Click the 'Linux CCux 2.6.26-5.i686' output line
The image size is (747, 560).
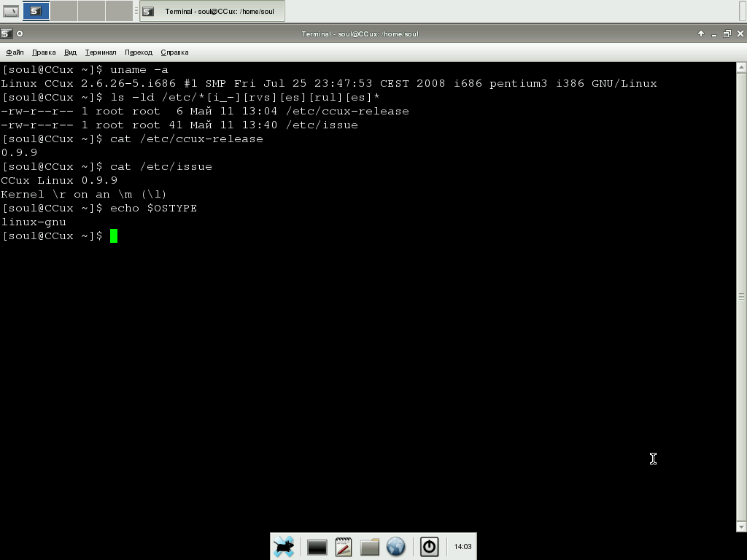pyautogui.click(x=329, y=83)
